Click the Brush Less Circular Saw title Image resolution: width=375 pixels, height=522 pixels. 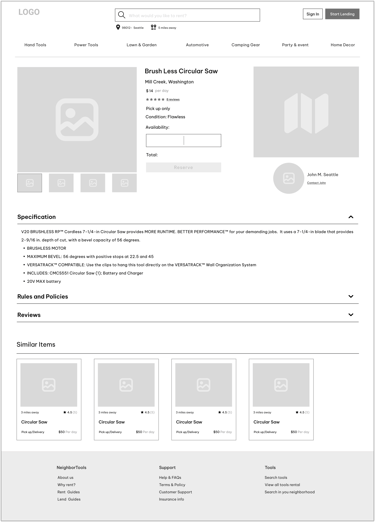point(181,71)
